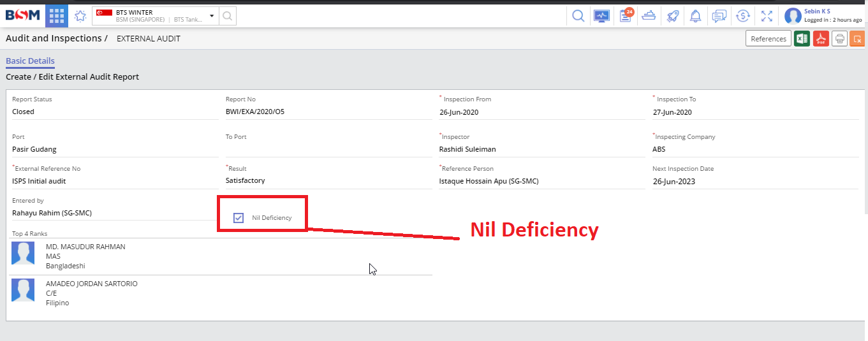Uncheck the Nil Deficiency checkbox
Screen dimensions: 868x341
pyautogui.click(x=239, y=218)
